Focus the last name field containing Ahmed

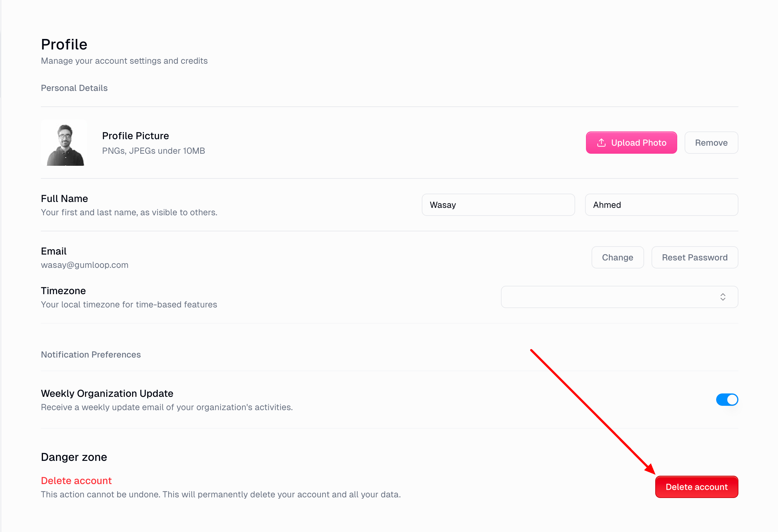(x=661, y=205)
